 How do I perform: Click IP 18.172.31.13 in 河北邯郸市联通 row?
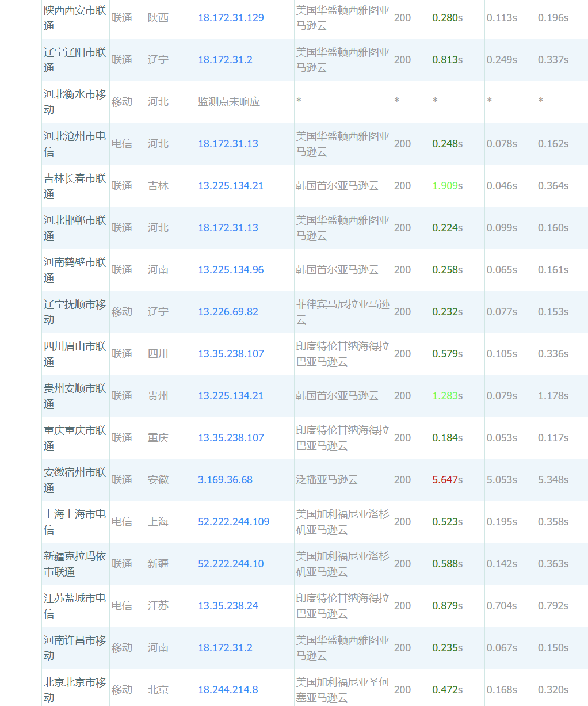coord(228,228)
